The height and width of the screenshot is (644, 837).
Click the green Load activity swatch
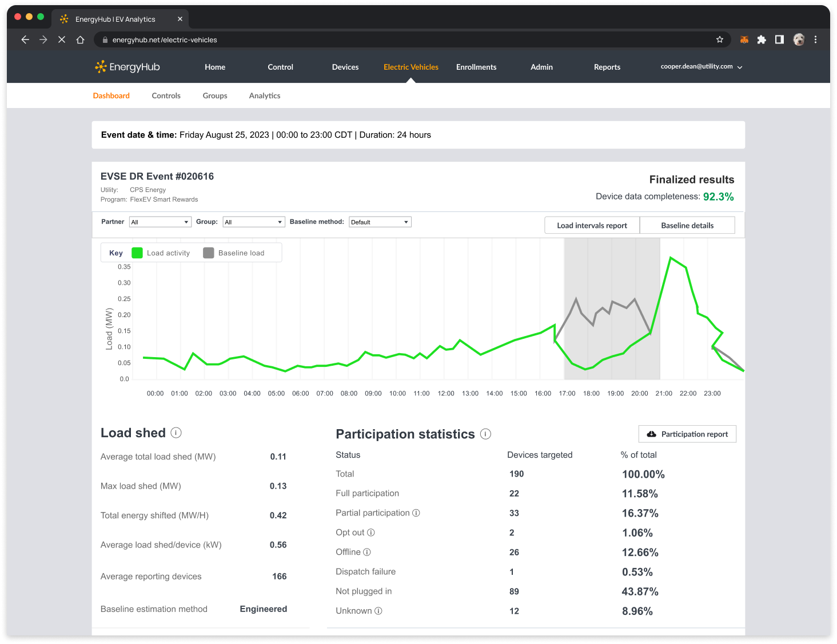point(137,253)
